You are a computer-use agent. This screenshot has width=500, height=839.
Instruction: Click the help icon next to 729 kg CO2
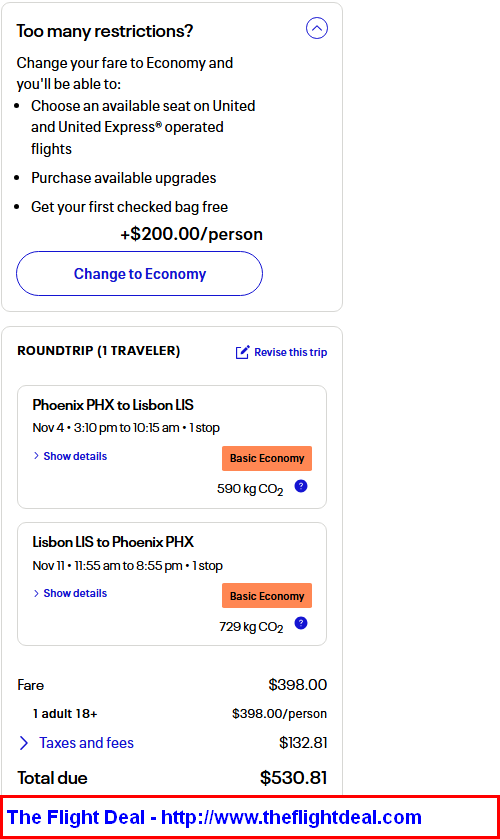301,623
